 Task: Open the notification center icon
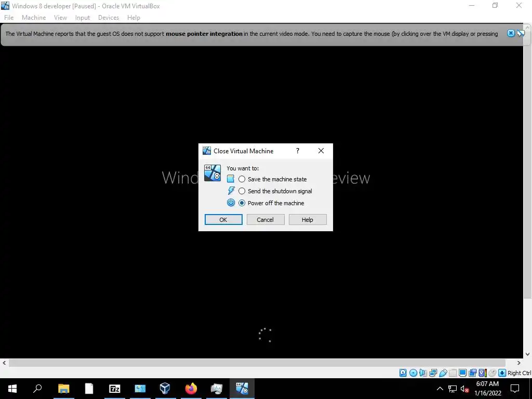(x=515, y=389)
